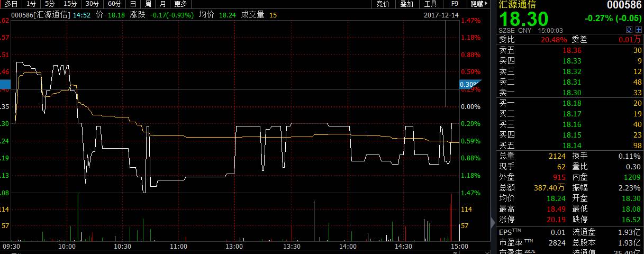Select the 60分 chart period

tap(114, 4)
